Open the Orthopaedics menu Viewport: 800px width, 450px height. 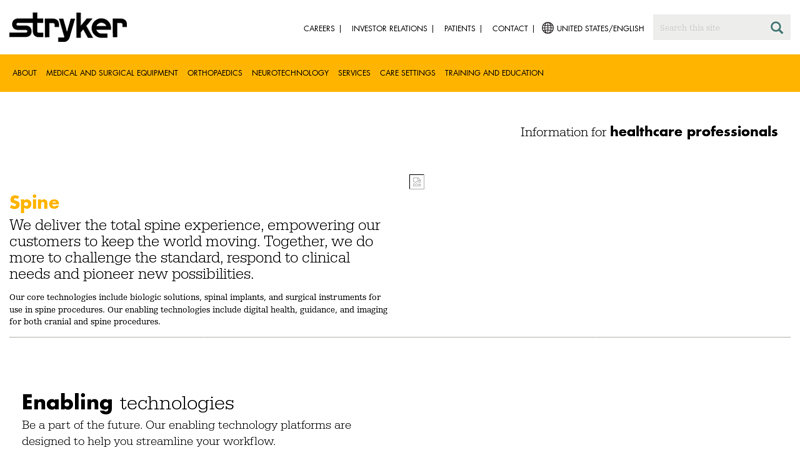214,73
